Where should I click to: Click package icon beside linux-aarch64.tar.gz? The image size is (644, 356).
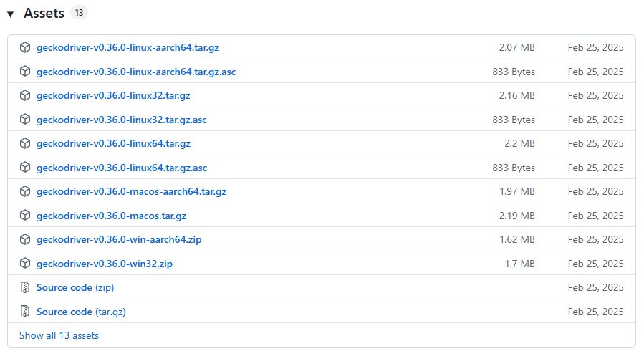click(x=25, y=47)
